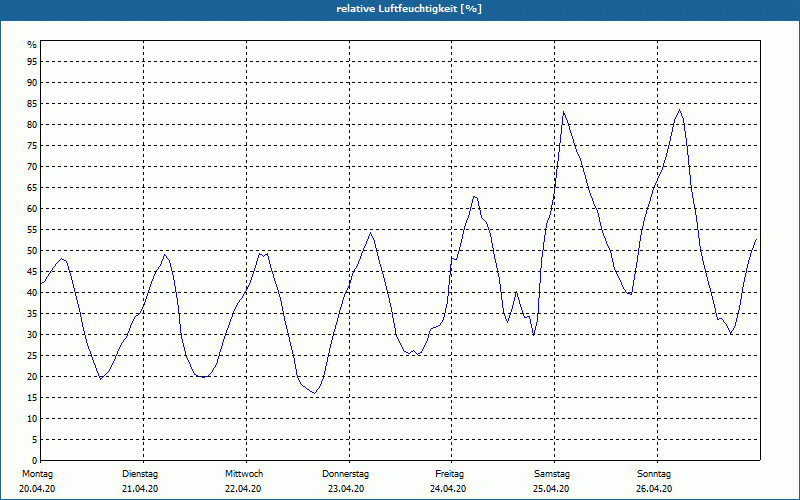Click the y-axis value 35
Viewport: 800px width, 500px height.
32,314
